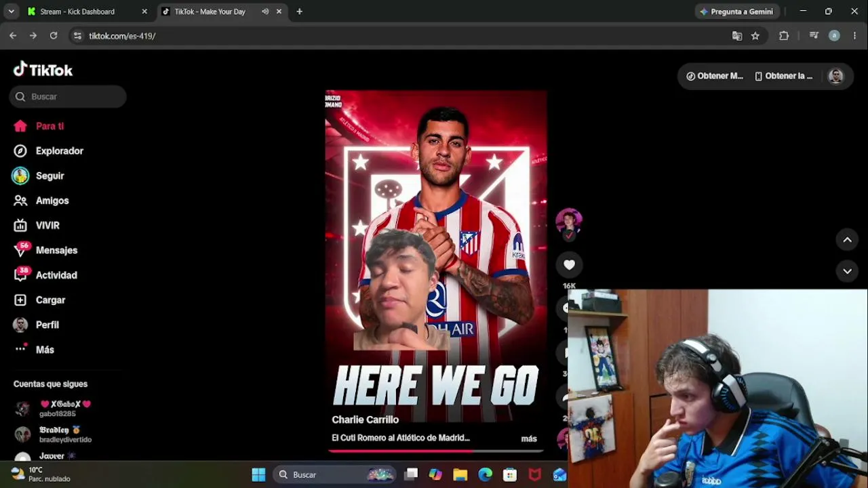Click the TikTok logo
Image resolution: width=868 pixels, height=488 pixels.
click(x=43, y=70)
